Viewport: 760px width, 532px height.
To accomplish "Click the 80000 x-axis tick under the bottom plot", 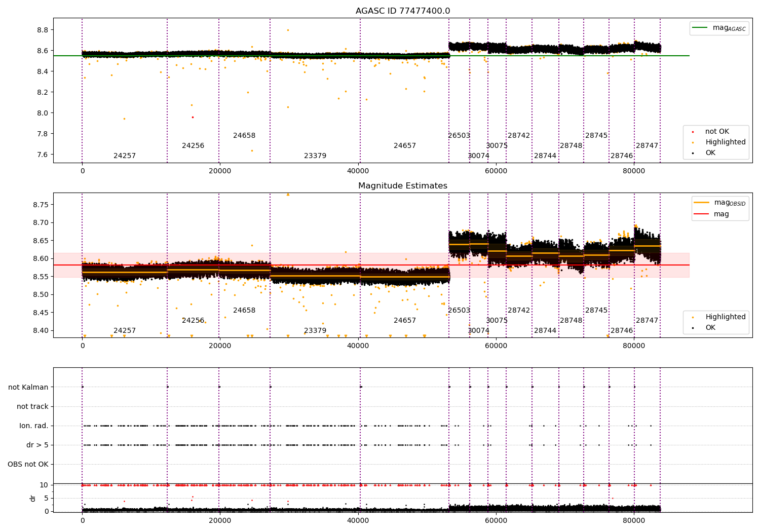I will pyautogui.click(x=634, y=520).
